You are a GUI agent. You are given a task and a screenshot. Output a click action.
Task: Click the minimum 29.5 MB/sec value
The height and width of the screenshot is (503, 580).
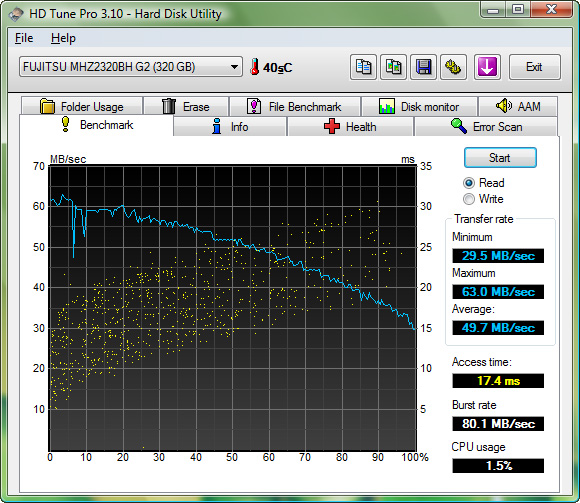pyautogui.click(x=498, y=256)
